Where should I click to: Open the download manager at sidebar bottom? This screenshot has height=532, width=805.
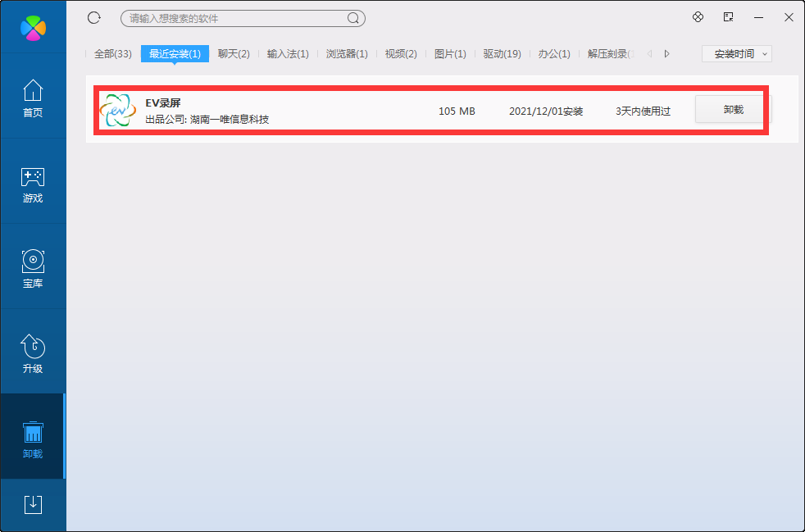pyautogui.click(x=33, y=505)
